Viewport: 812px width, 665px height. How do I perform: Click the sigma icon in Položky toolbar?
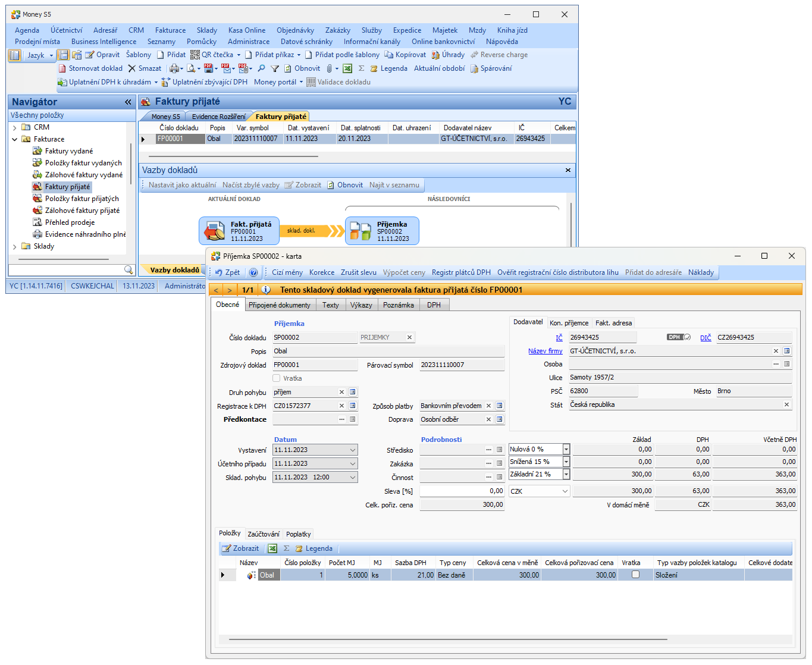pos(286,548)
